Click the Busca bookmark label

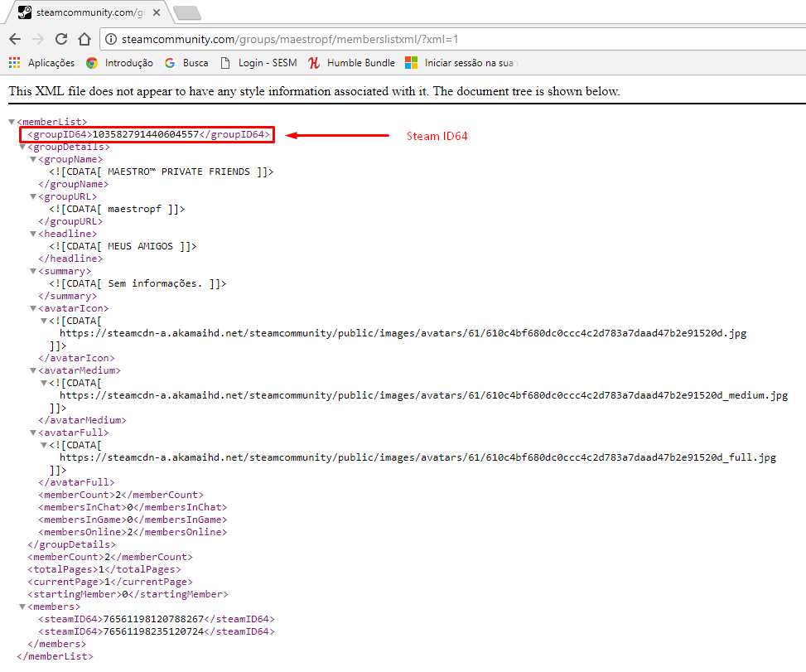[x=195, y=63]
